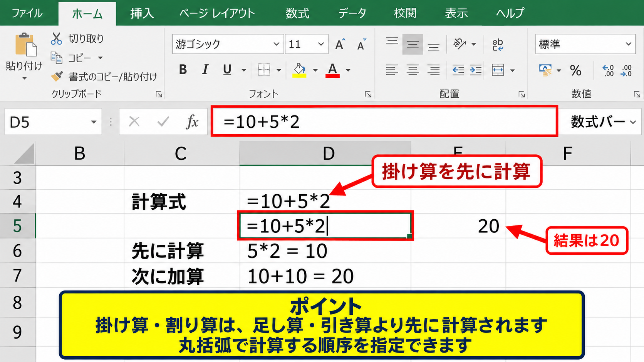
Task: Switch to the データ ribbon tab
Action: (352, 13)
